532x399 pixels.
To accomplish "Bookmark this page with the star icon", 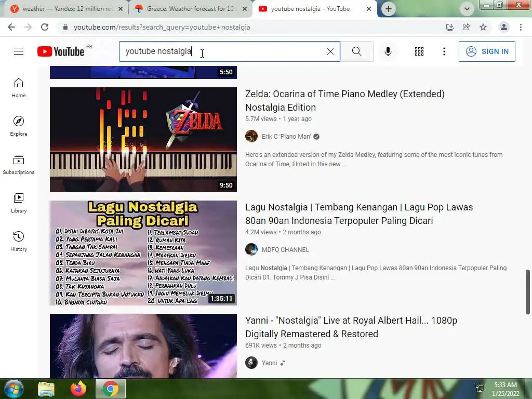I will 483,27.
